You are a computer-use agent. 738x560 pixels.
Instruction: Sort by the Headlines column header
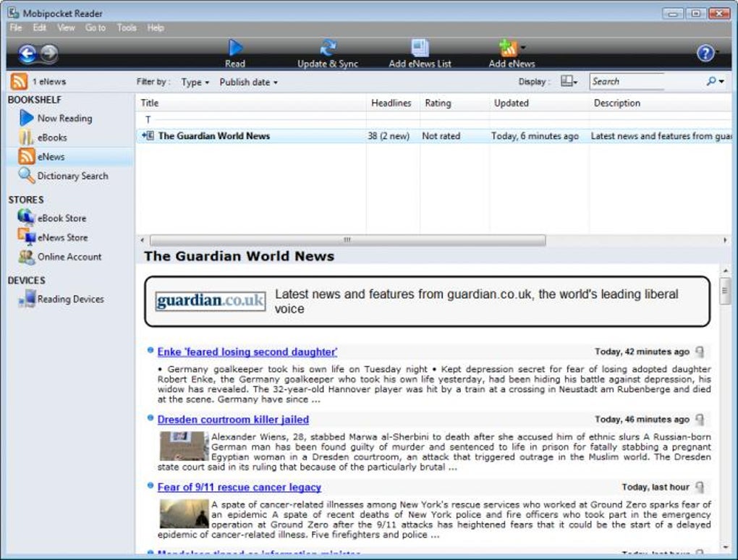point(391,103)
